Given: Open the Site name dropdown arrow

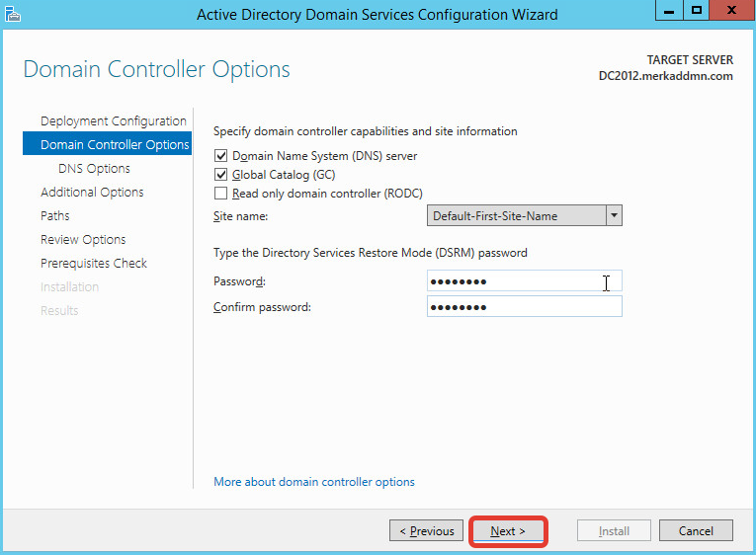Looking at the screenshot, I should 614,215.
